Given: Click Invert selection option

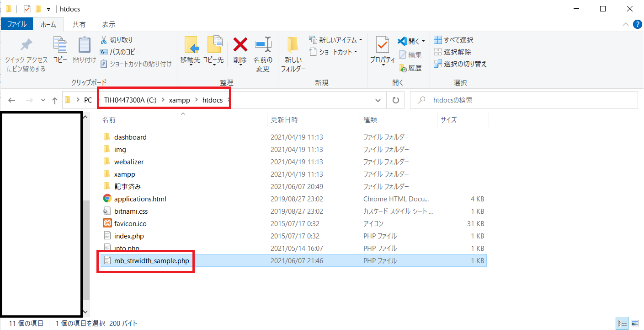Looking at the screenshot, I should pos(460,64).
